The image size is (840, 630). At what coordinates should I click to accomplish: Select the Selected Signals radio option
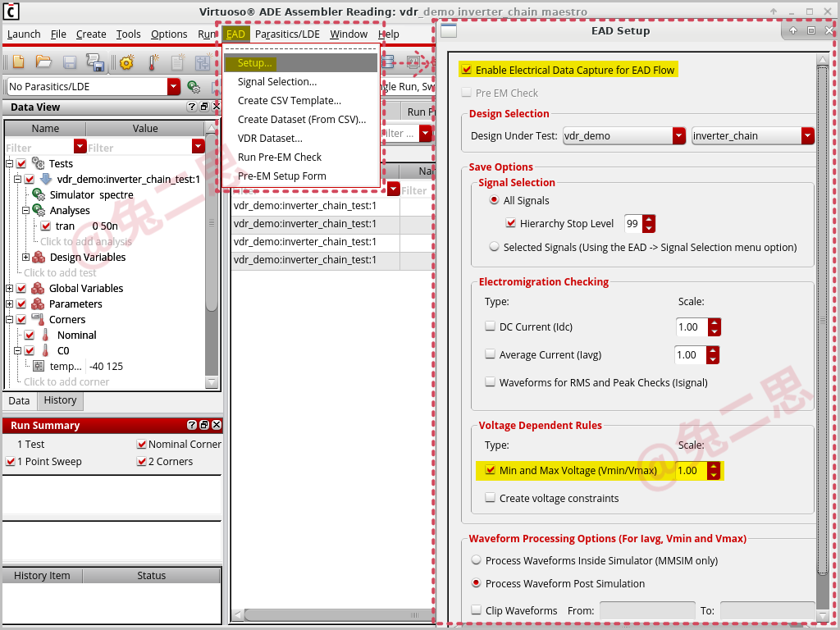[x=494, y=246]
